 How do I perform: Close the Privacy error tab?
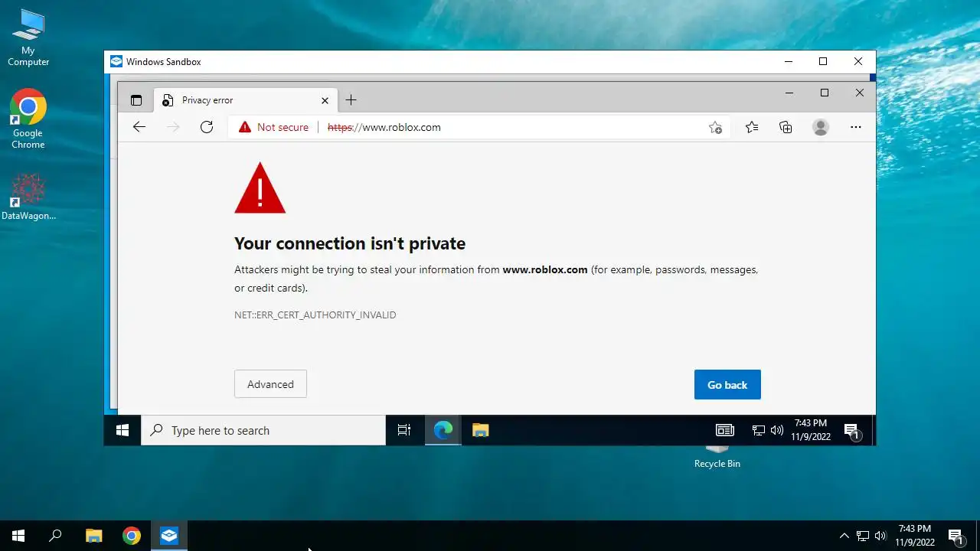325,100
